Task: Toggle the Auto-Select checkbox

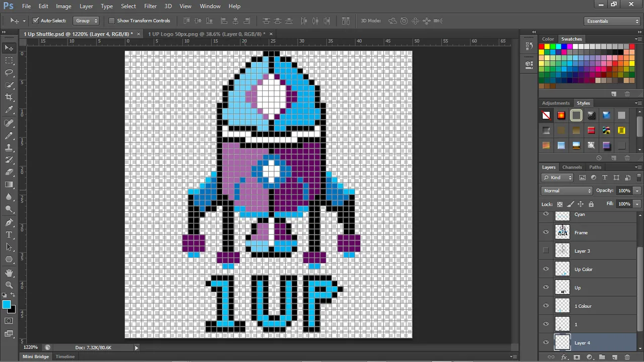Action: (36, 21)
